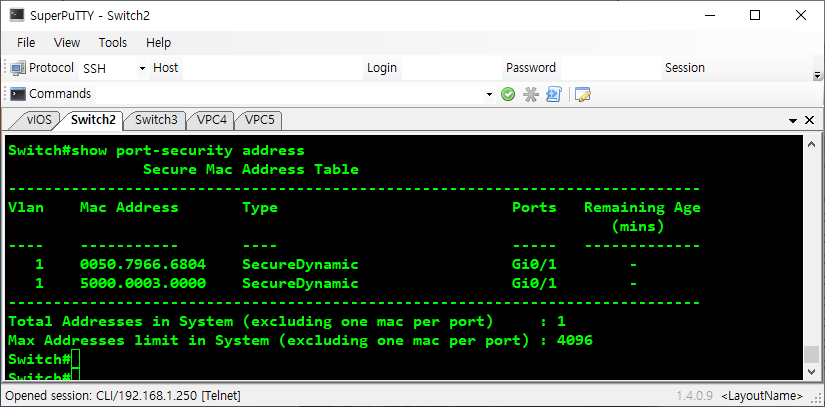Click the blue script icon in Commands bar
825x407 pixels.
tap(554, 94)
